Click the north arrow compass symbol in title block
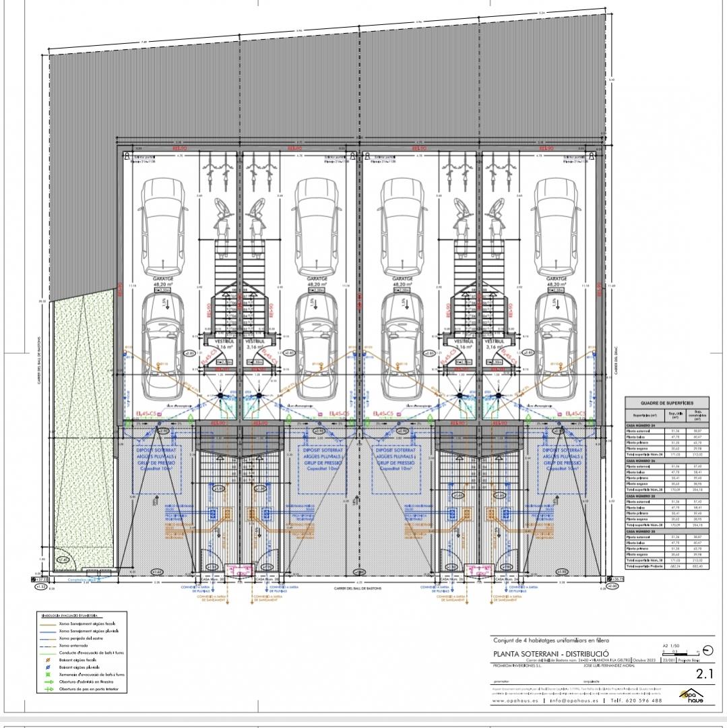Screen dimensions: 727x728 coord(707,650)
